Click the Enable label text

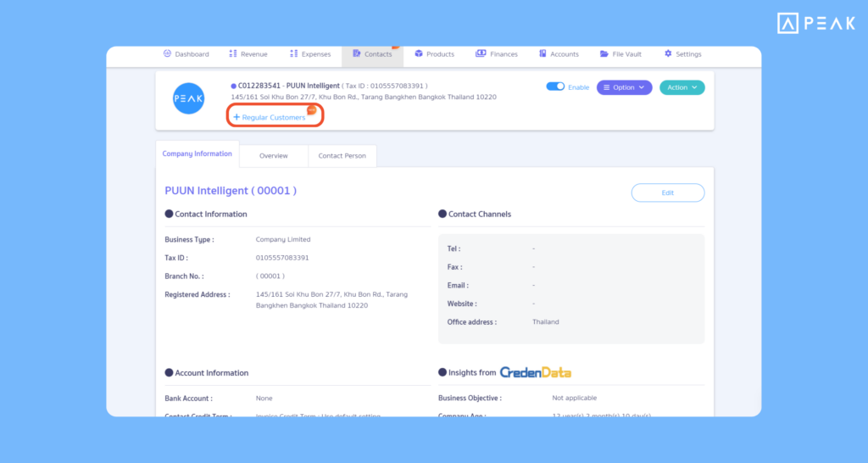click(x=578, y=87)
